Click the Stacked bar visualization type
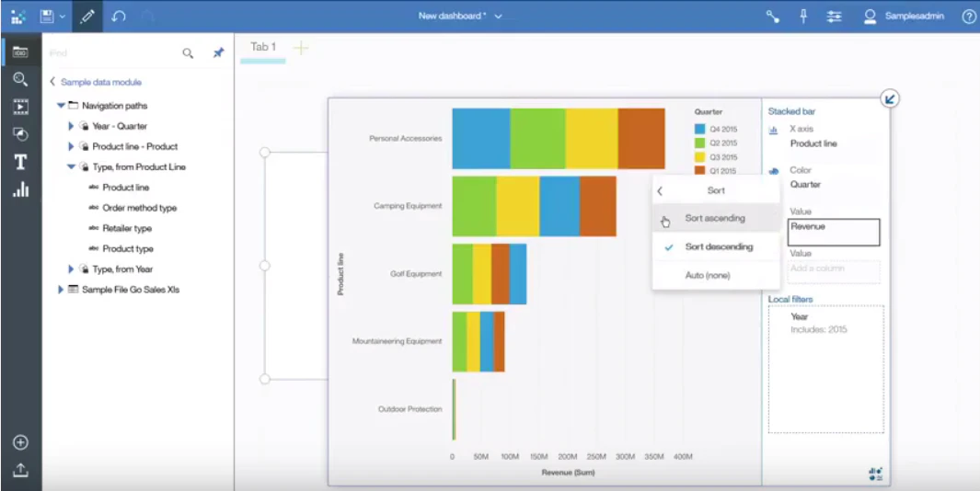Screen dimensions: 980x491 click(x=792, y=112)
